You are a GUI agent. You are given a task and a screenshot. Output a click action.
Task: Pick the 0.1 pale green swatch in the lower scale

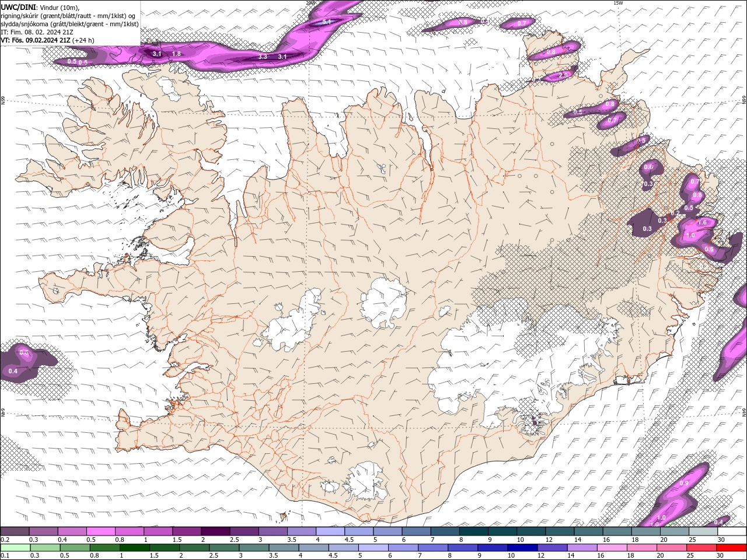point(15,547)
